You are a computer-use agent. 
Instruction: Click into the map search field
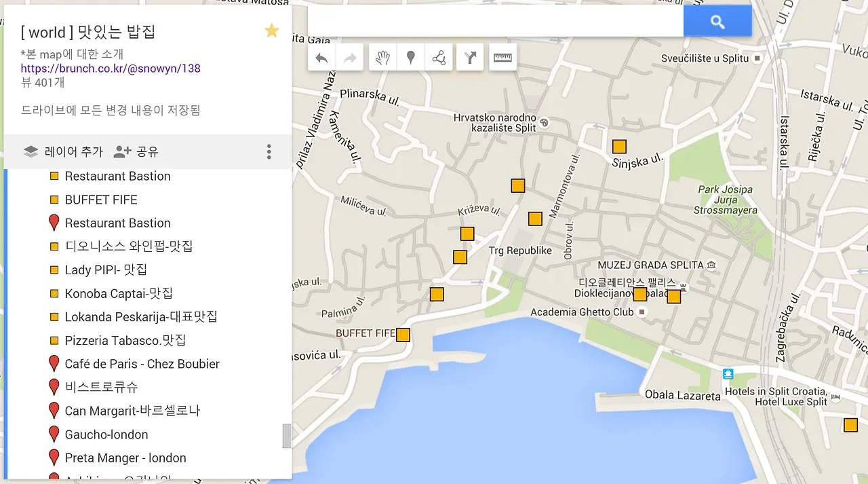(x=496, y=22)
